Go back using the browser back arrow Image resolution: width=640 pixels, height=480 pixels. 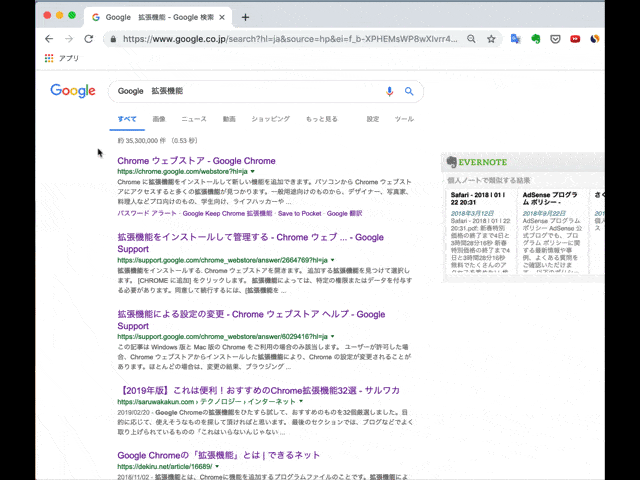pos(49,39)
